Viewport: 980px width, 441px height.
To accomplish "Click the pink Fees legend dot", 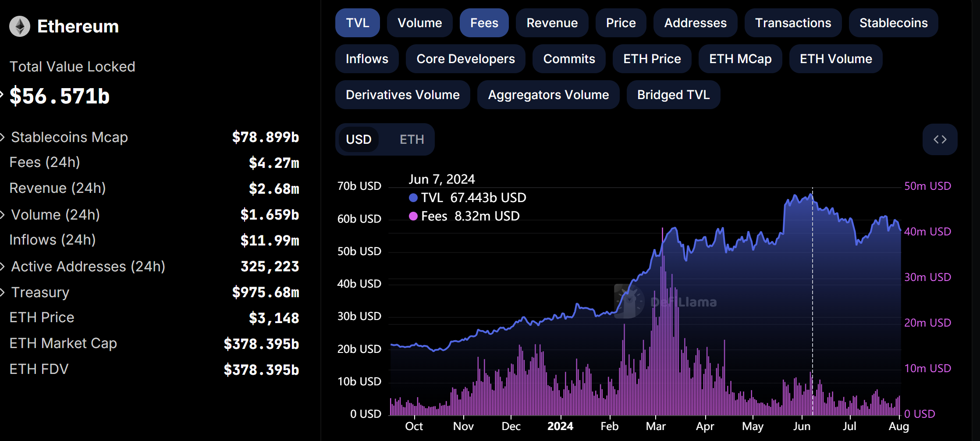I will pos(413,216).
